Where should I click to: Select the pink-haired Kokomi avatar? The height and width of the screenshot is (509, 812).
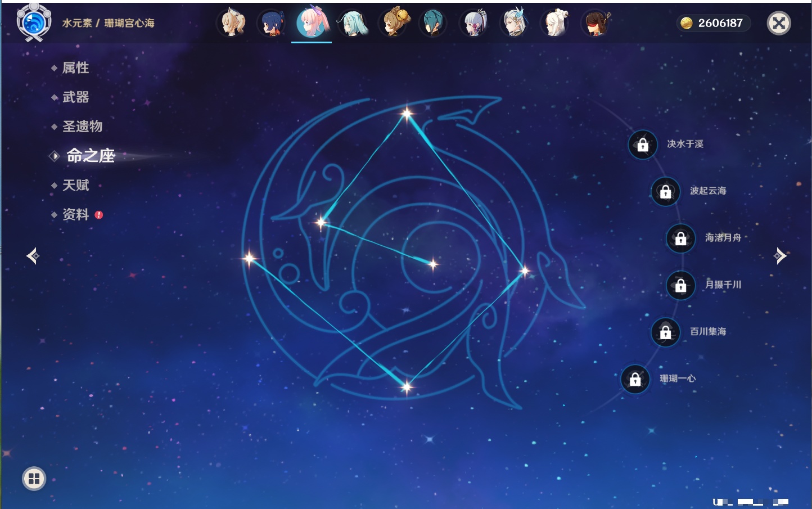coord(312,22)
